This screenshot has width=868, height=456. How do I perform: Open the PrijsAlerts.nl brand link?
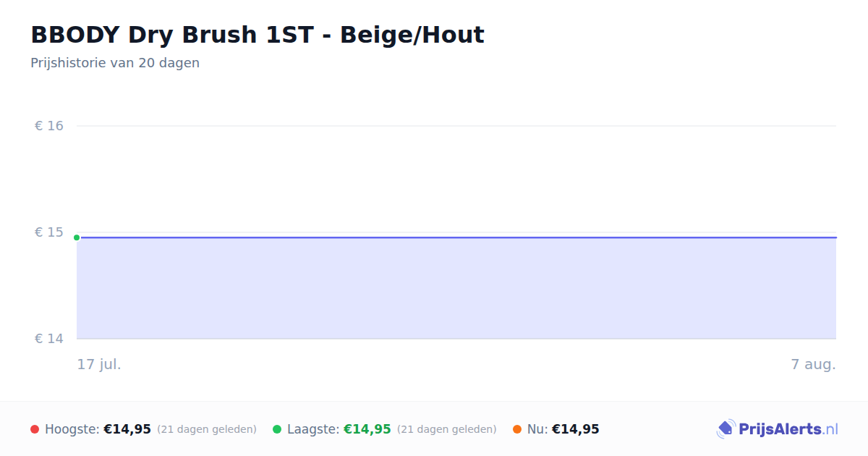pos(777,429)
